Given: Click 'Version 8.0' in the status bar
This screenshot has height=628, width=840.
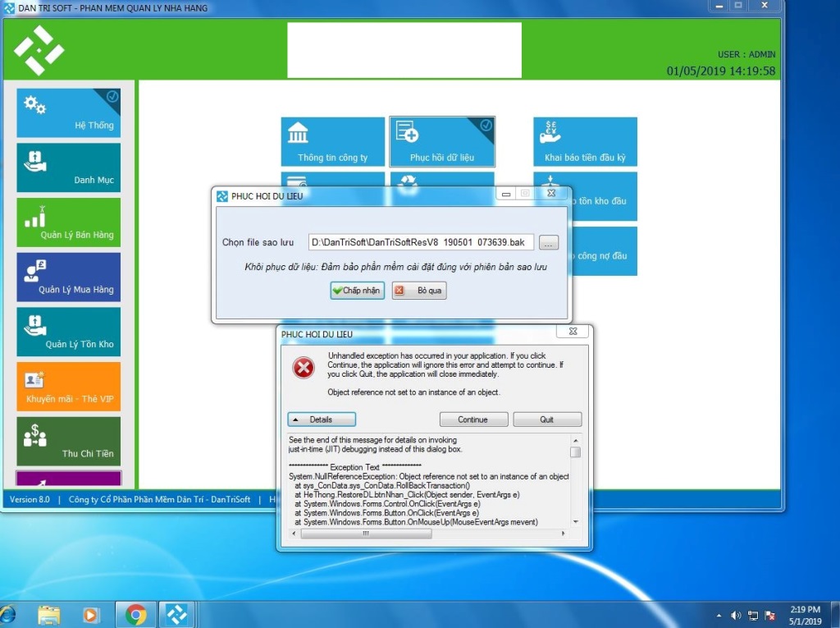Looking at the screenshot, I should pyautogui.click(x=30, y=499).
